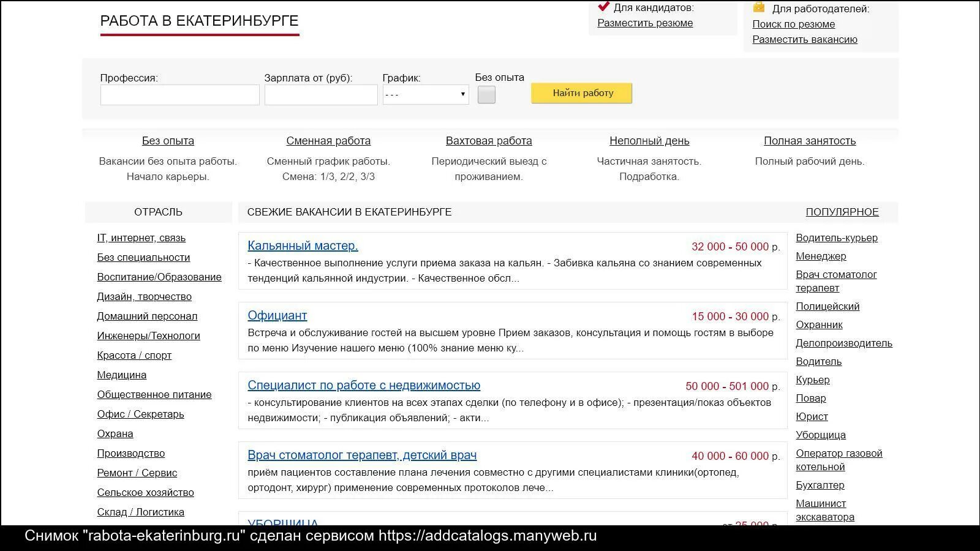The height and width of the screenshot is (551, 980).
Task: Select 'Без опыта' category tab link
Action: tap(168, 141)
